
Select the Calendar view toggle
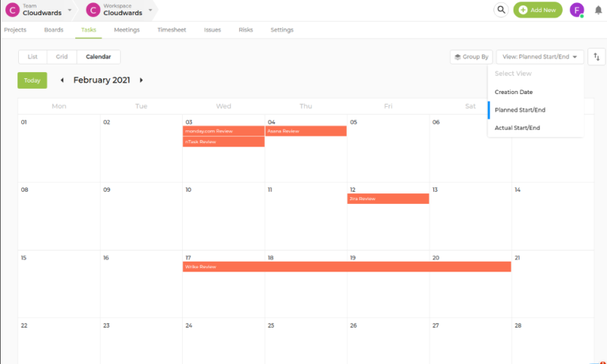(98, 57)
